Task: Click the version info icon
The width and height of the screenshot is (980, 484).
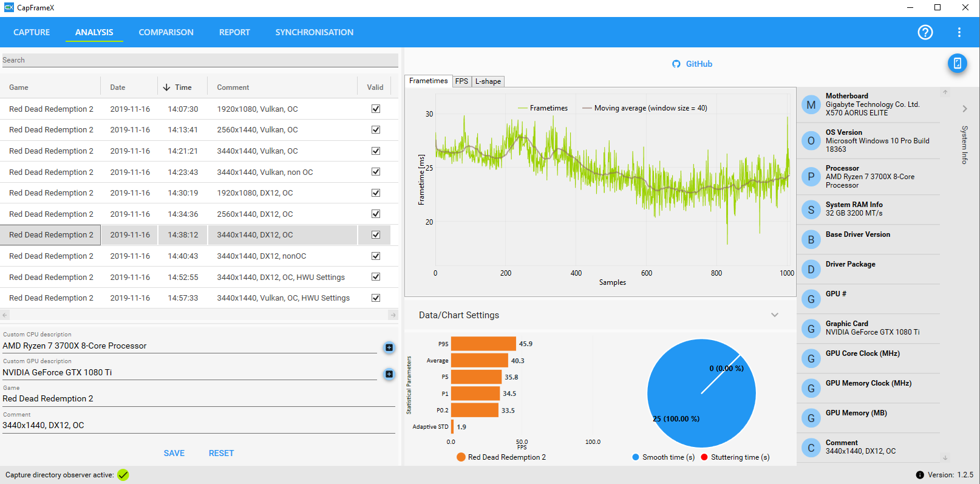Action: [x=920, y=475]
